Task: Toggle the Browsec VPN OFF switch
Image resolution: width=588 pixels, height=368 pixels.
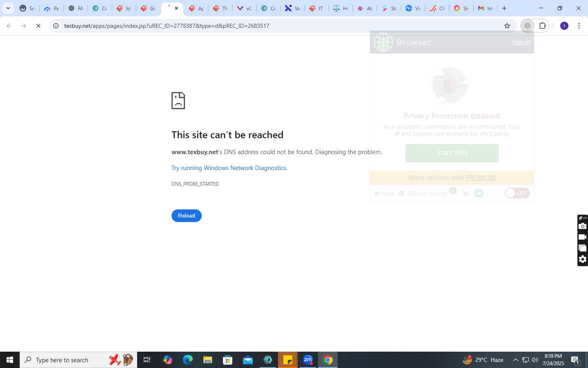Action: click(x=517, y=193)
